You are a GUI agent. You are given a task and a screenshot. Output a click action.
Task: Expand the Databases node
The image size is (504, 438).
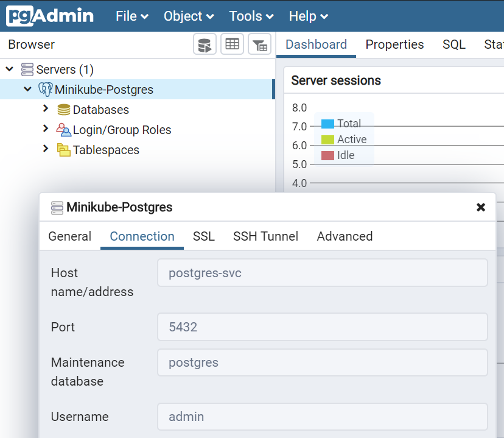[46, 108]
